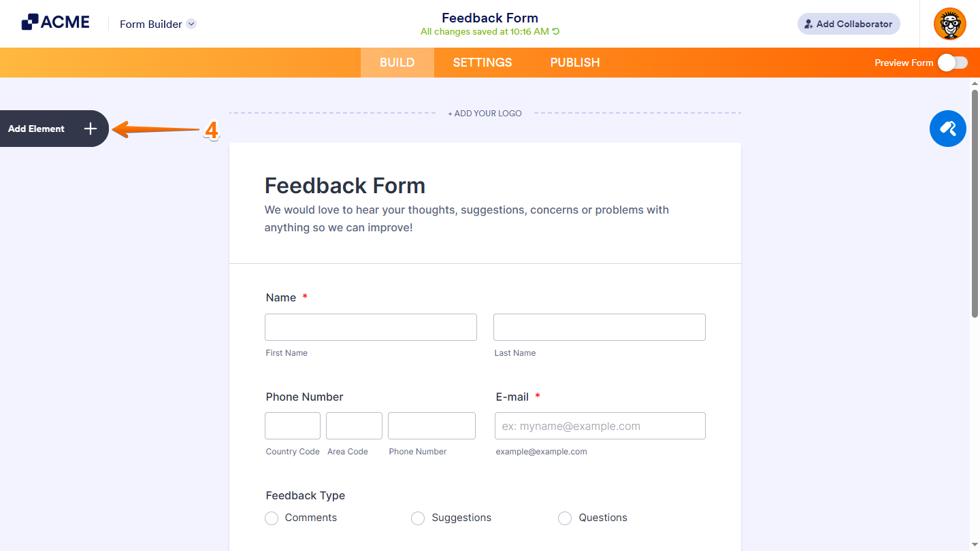Select the BUILD tab
The height and width of the screenshot is (551, 980).
point(397,63)
